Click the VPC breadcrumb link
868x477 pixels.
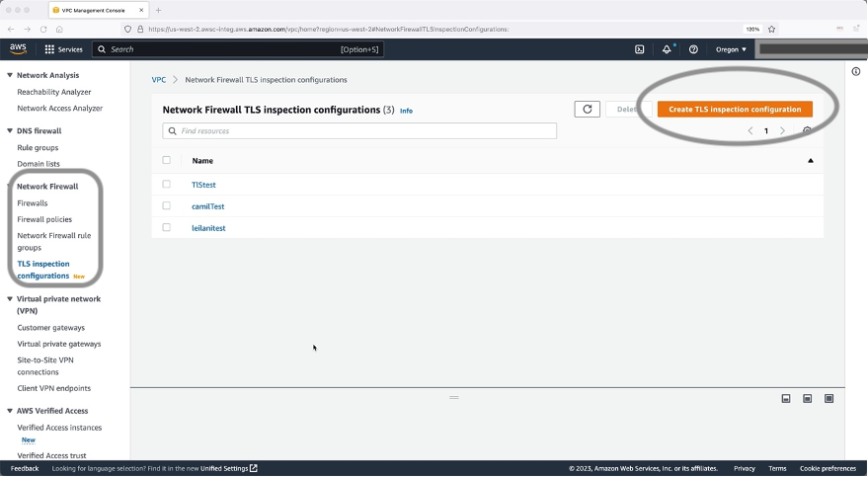pos(159,80)
